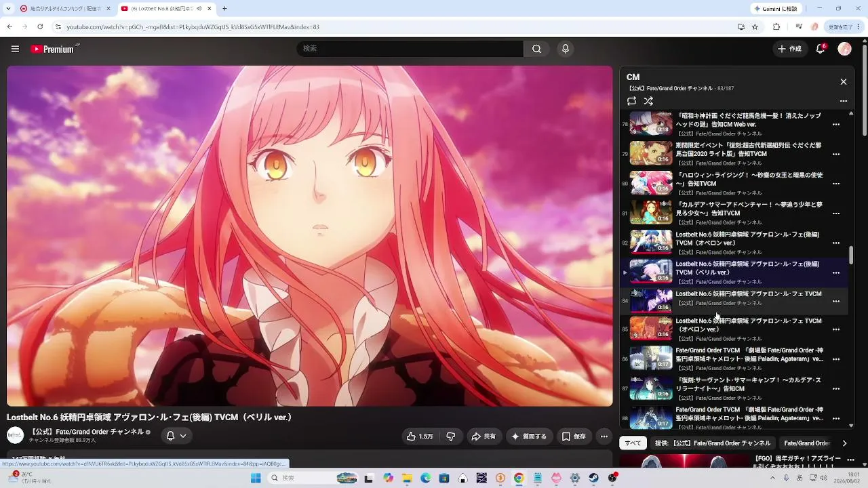Open options for the currently playing ベリル ver. video

click(836, 272)
